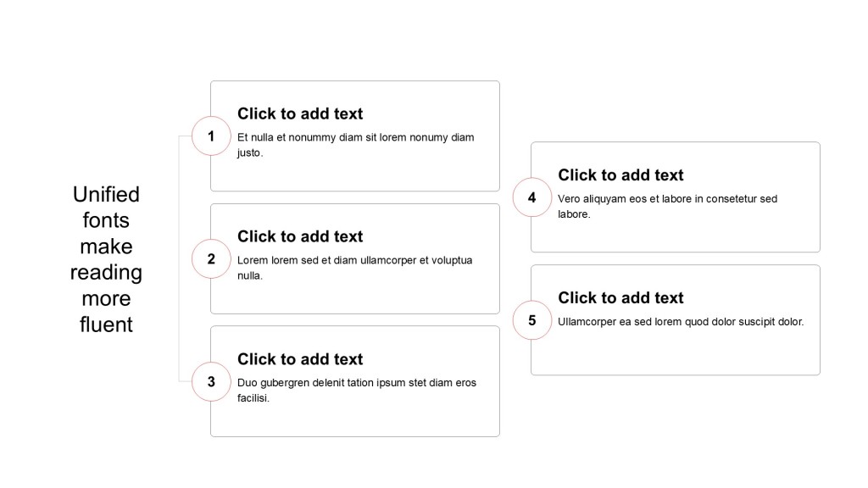Click the number 2 circle badge
The image size is (868, 488).
tap(211, 259)
